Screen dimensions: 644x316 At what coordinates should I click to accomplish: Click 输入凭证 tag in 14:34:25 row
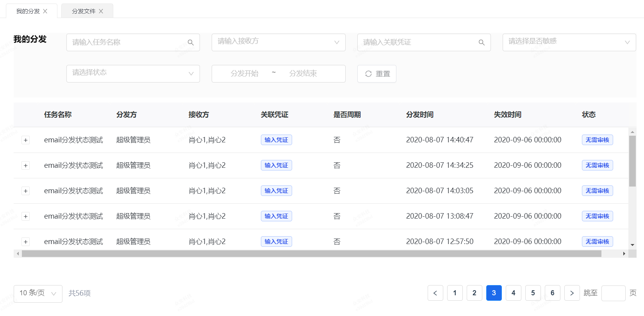(277, 165)
